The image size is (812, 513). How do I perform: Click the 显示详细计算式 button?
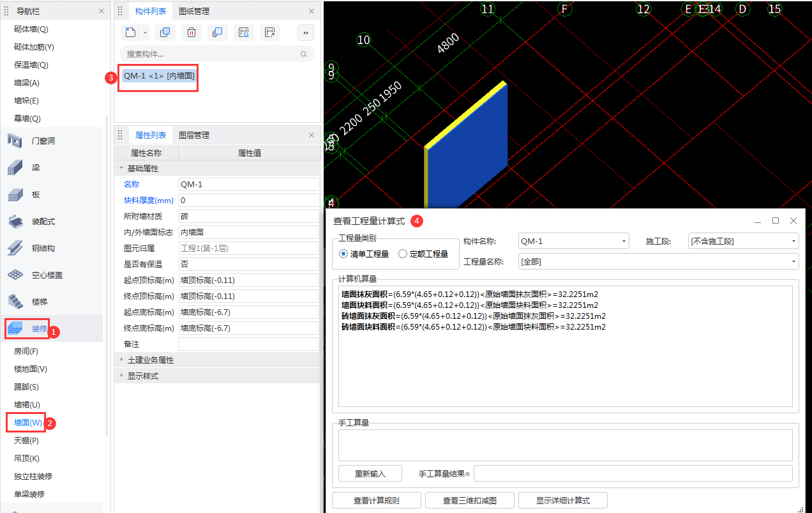[563, 500]
